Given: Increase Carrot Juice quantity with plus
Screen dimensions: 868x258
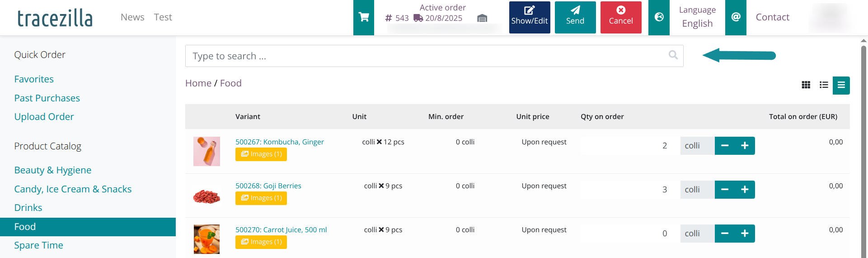Looking at the screenshot, I should click(x=745, y=234).
